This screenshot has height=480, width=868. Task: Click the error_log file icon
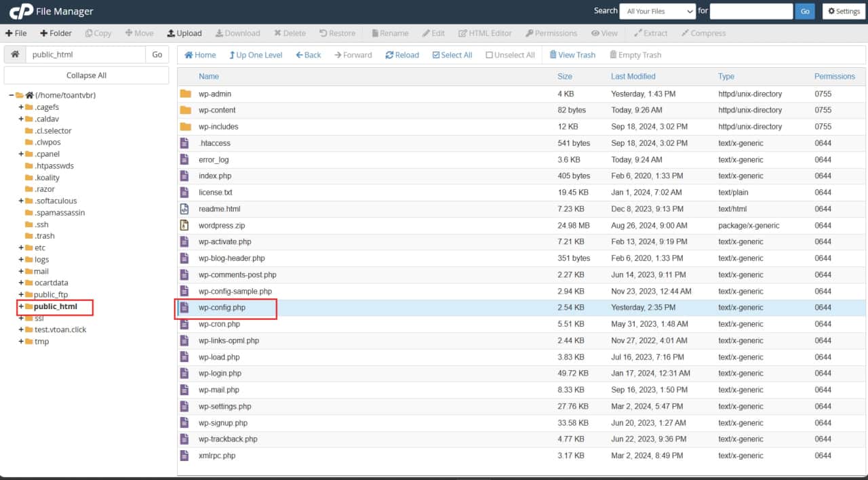pos(184,159)
